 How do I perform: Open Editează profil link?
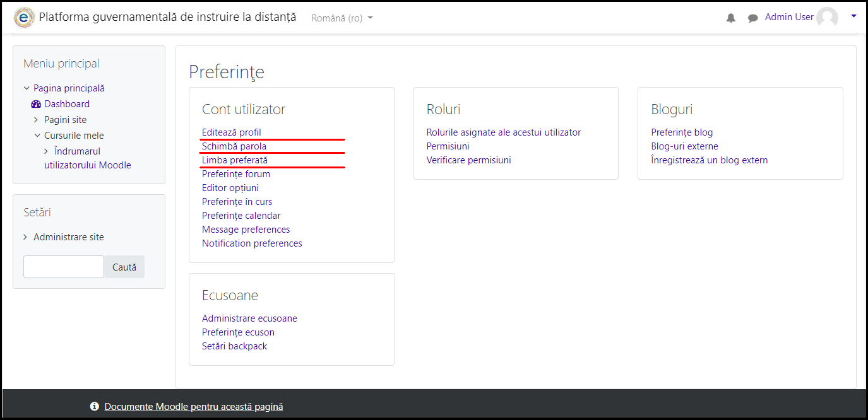coord(232,132)
